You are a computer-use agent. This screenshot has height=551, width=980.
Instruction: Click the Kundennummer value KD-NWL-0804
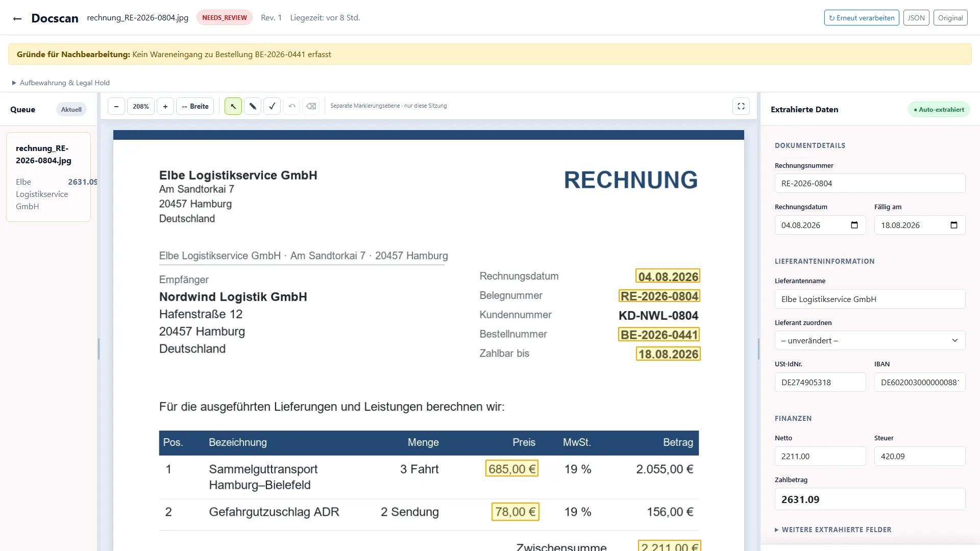(x=658, y=315)
